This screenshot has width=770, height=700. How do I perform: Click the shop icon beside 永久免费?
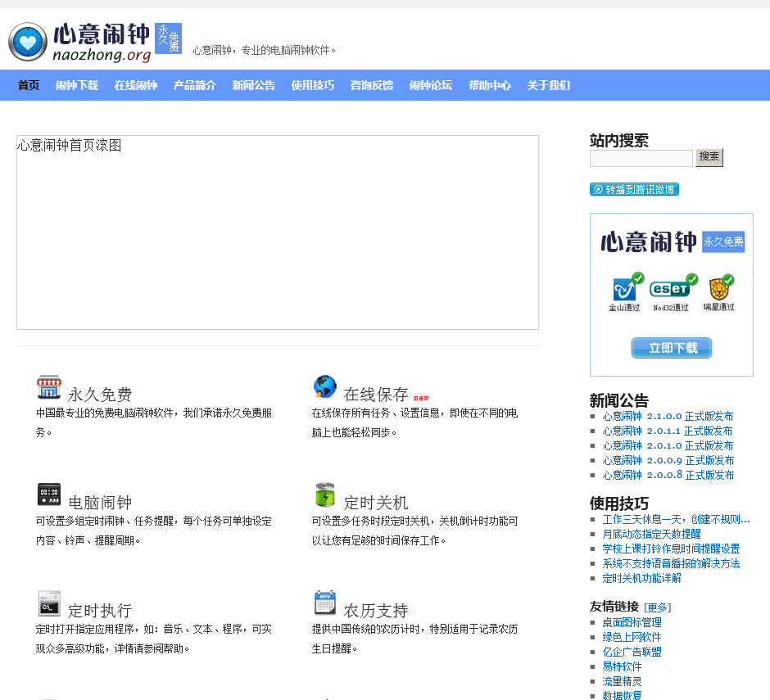coord(49,387)
